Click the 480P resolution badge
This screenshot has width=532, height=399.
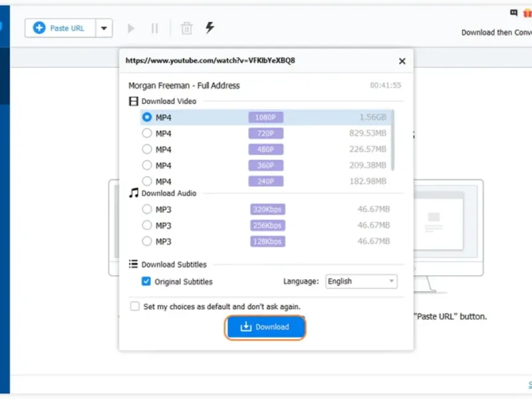click(x=265, y=149)
